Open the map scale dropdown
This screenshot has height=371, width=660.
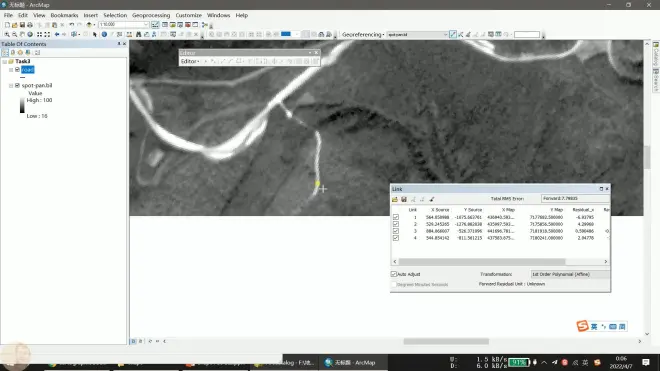click(x=146, y=25)
